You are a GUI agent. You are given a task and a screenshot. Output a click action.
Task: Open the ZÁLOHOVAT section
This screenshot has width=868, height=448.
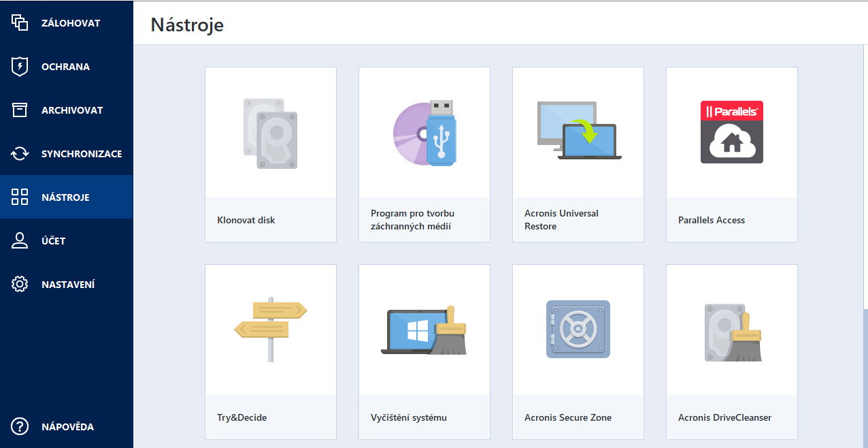pos(71,23)
